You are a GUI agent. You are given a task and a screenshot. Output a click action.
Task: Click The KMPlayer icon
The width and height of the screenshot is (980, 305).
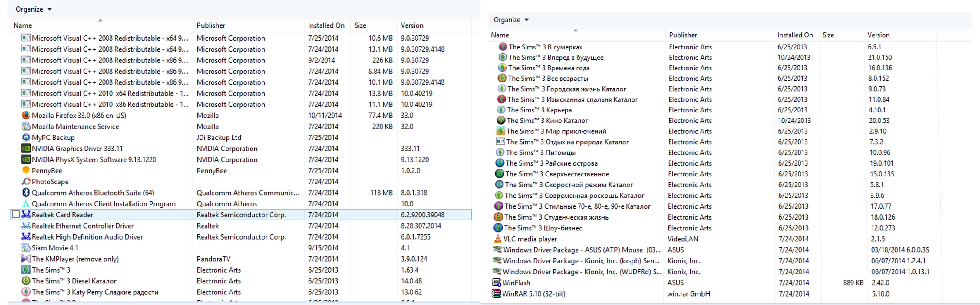click(26, 259)
